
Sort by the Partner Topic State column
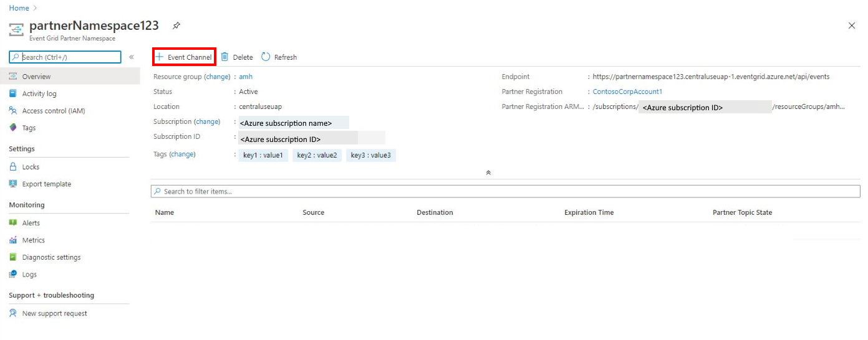[x=742, y=212]
